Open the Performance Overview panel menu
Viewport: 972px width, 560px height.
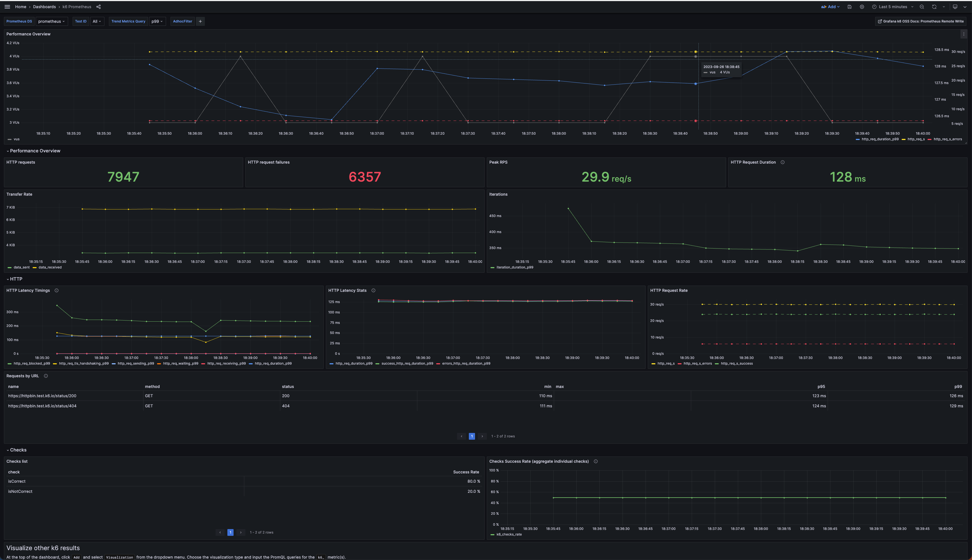[x=964, y=34]
